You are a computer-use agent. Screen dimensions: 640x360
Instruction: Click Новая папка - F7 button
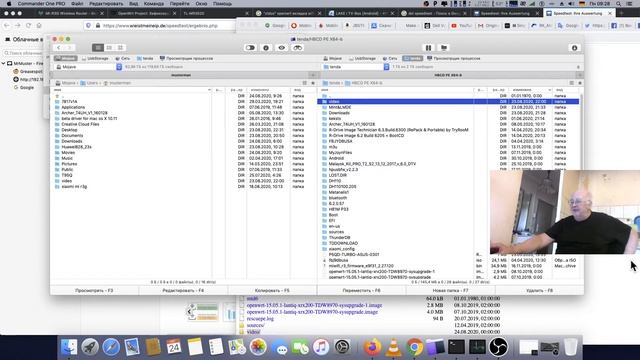click(450, 291)
